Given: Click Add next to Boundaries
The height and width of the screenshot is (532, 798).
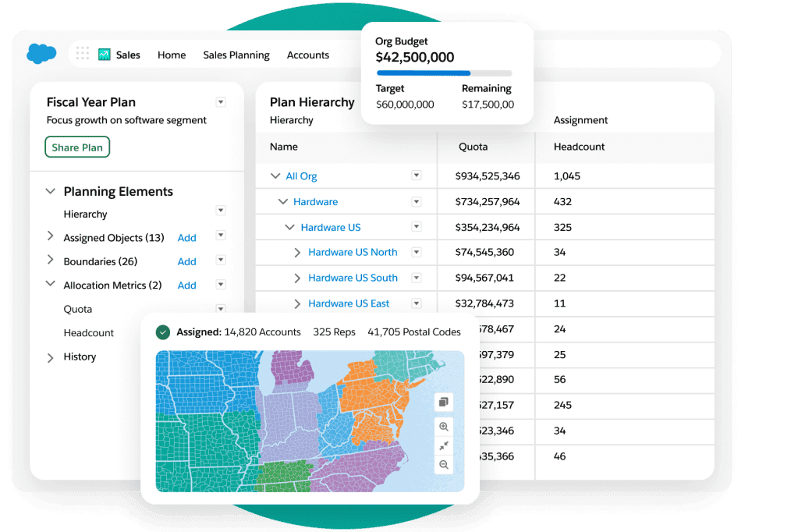Looking at the screenshot, I should [186, 261].
